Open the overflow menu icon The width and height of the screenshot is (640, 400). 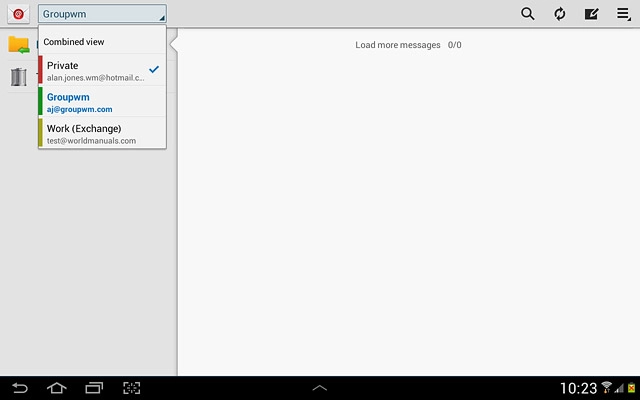pyautogui.click(x=623, y=14)
